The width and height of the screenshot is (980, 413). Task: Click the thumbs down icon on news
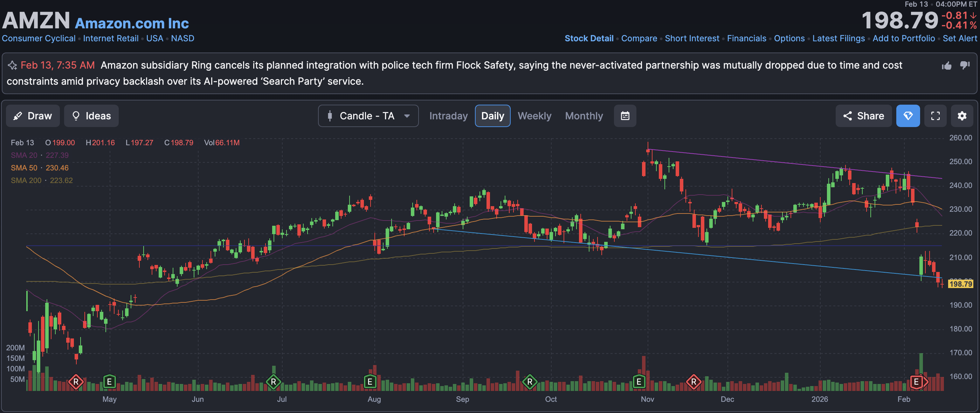tap(965, 65)
